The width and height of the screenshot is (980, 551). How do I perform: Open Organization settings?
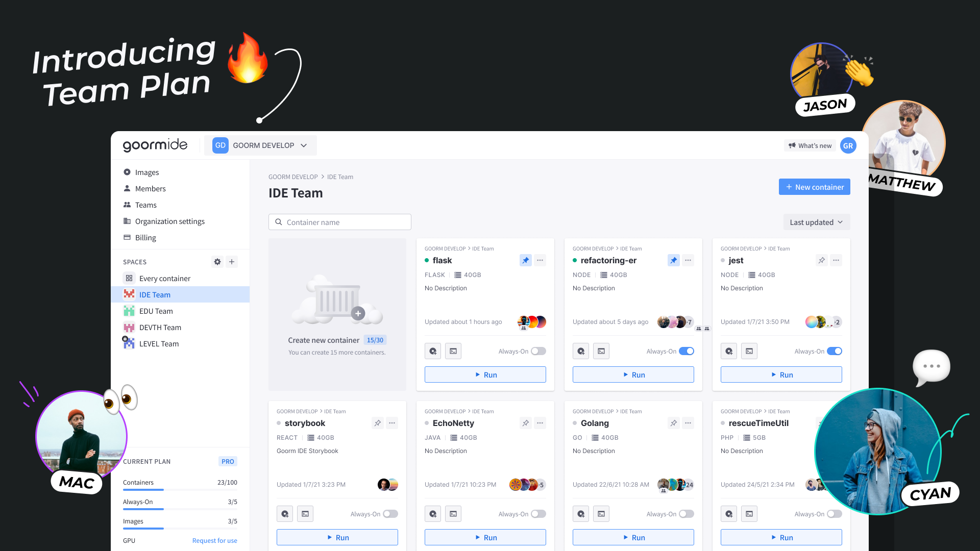click(180, 221)
